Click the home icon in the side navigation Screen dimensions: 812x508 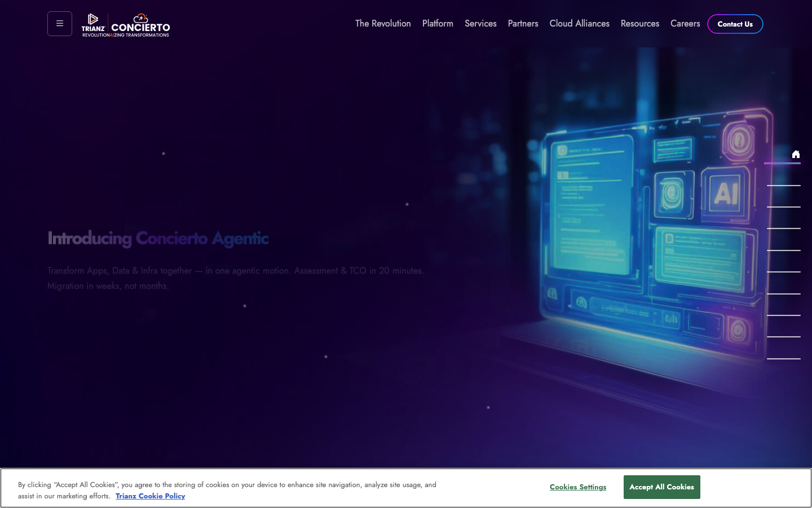pos(796,154)
